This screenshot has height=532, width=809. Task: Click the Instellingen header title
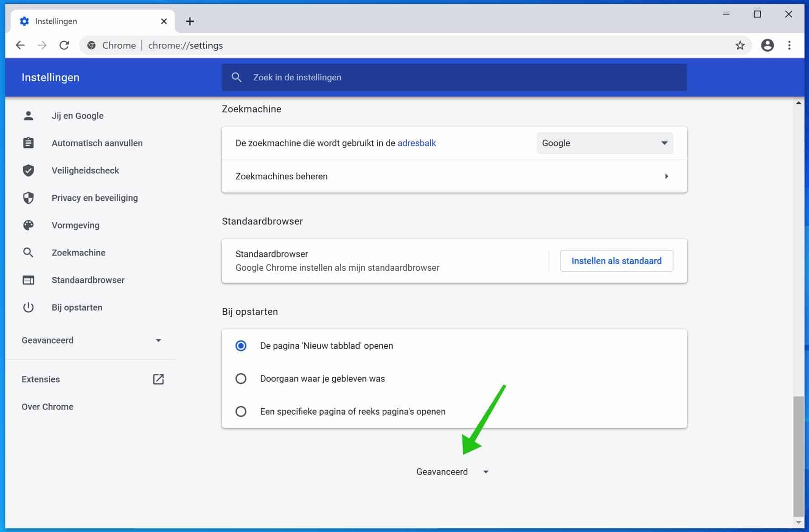coord(51,78)
